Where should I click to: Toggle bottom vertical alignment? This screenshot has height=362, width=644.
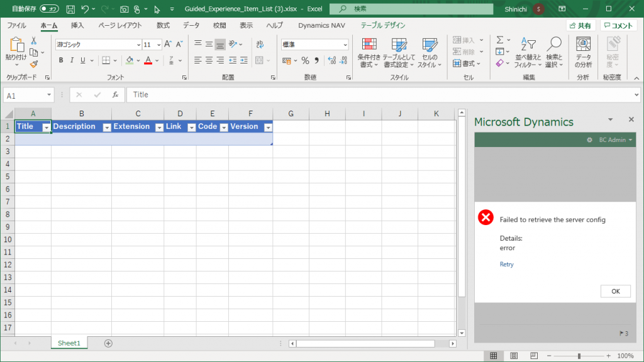point(220,45)
